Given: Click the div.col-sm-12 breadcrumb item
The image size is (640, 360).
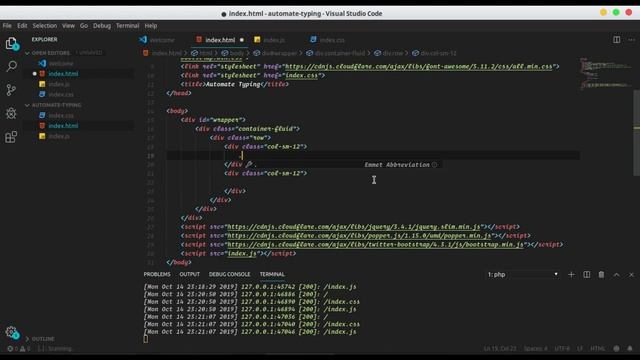Looking at the screenshot, I should [434, 53].
